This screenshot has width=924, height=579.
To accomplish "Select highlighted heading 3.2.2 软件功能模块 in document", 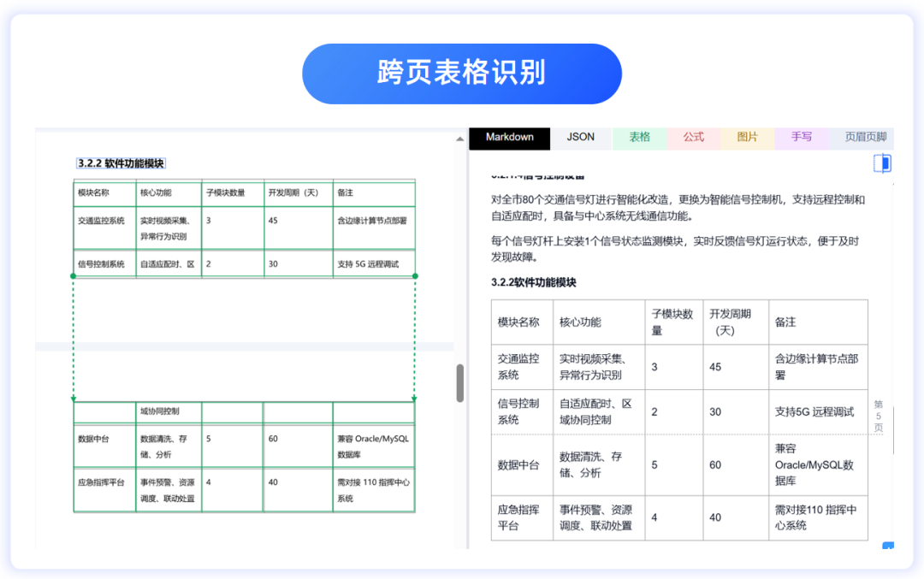I will coord(121,163).
